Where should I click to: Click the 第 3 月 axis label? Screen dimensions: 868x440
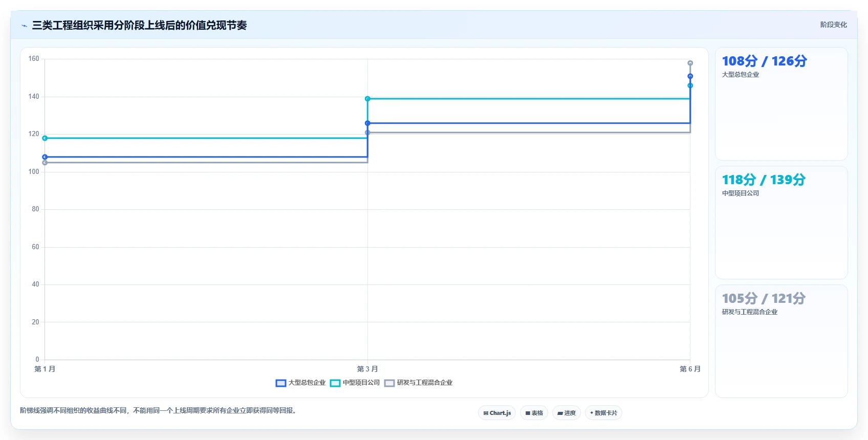(367, 369)
